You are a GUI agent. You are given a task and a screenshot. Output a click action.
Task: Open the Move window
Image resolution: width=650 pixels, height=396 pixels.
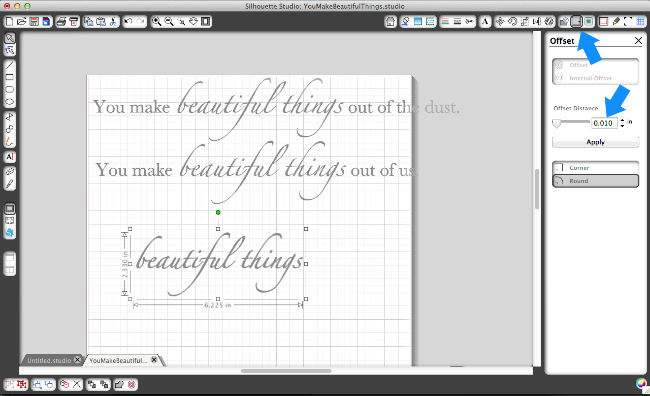click(500, 21)
